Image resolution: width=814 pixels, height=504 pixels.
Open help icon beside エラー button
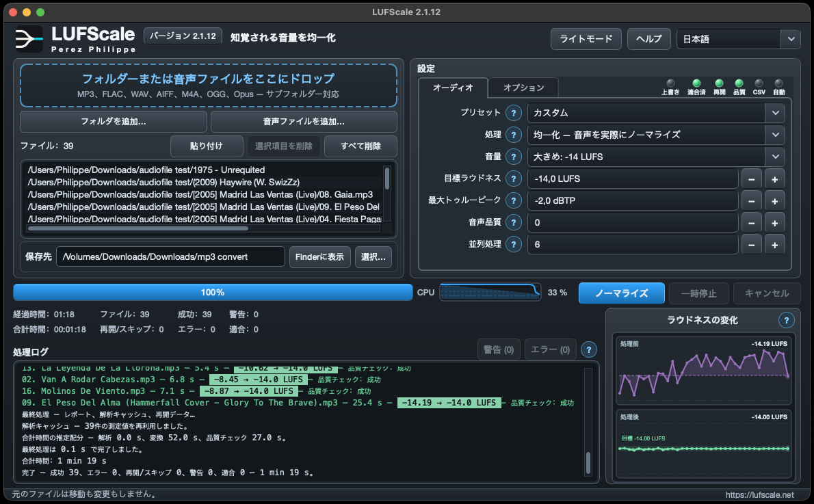588,350
